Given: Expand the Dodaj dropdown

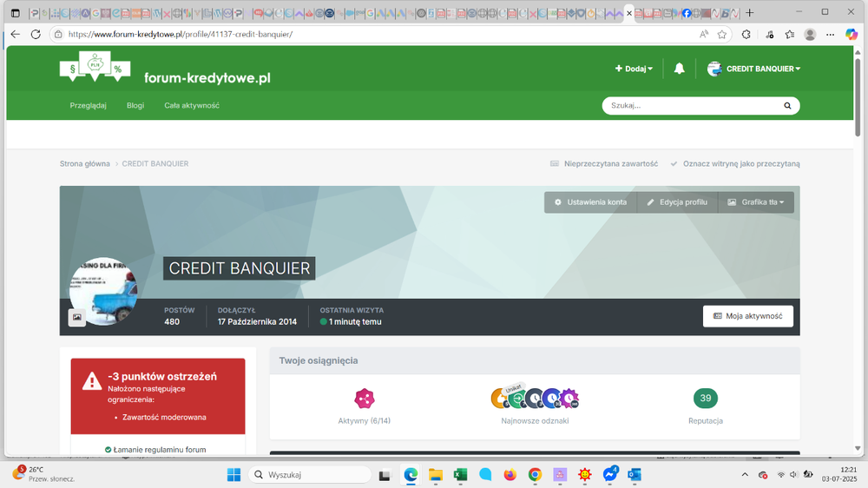Looking at the screenshot, I should (x=634, y=69).
